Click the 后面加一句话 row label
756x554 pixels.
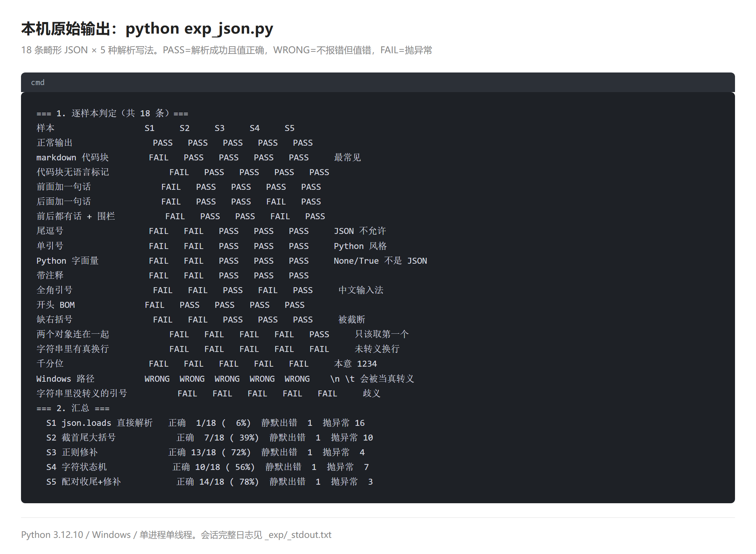coord(64,202)
